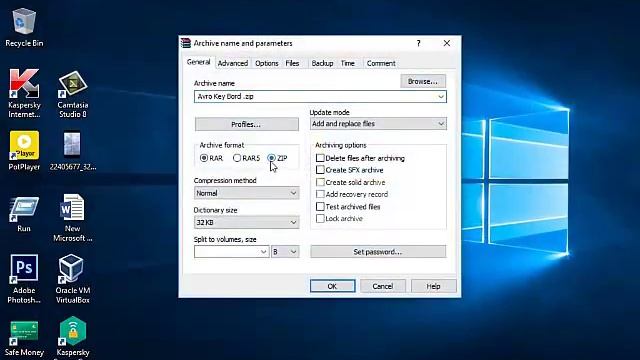
Task: Switch to the Advanced tab
Action: coord(233,63)
